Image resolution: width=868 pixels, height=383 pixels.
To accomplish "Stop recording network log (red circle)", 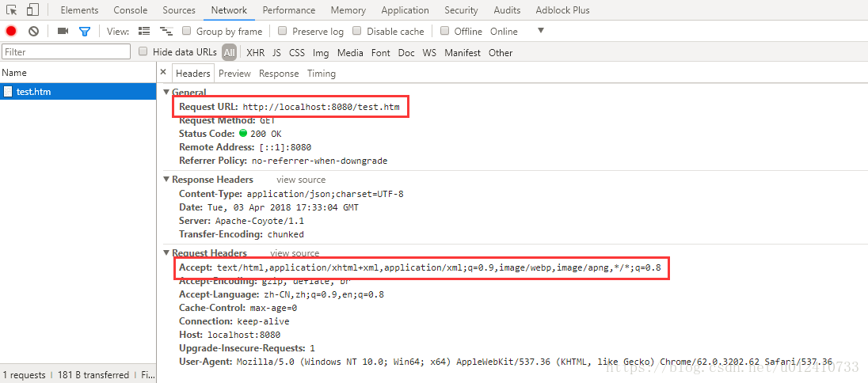I will 11,31.
